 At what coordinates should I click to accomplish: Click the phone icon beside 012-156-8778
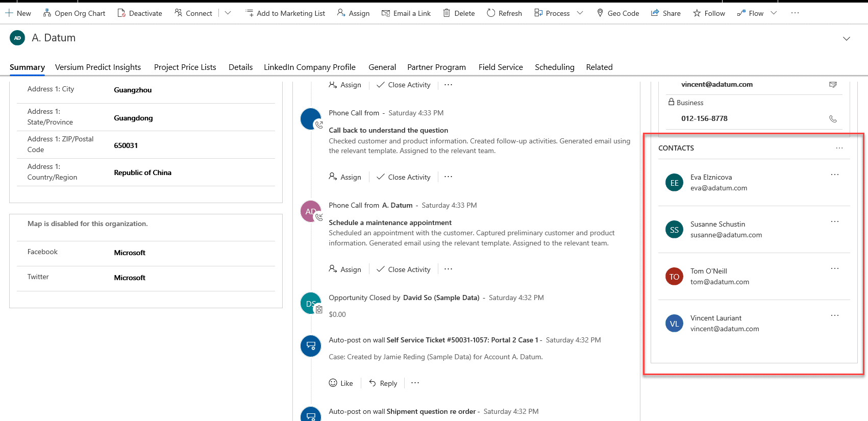point(833,119)
